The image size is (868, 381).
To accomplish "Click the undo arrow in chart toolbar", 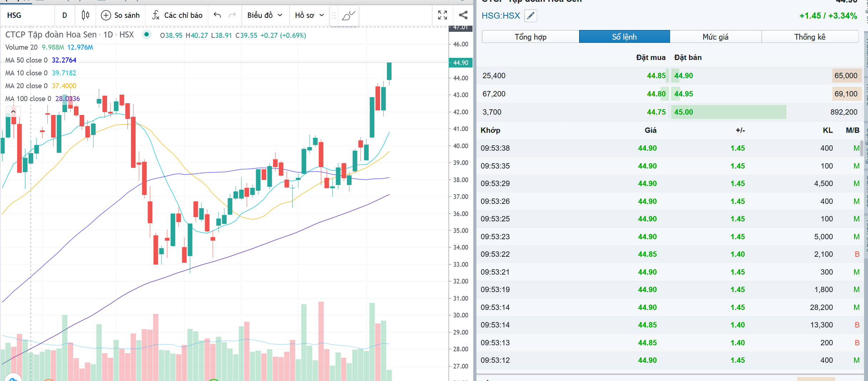I will [x=217, y=15].
